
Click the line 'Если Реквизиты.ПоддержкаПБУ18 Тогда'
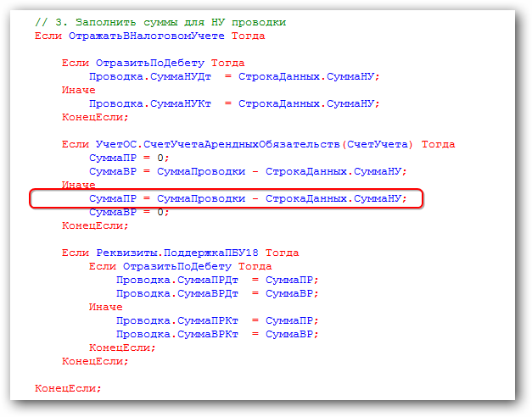(x=180, y=253)
